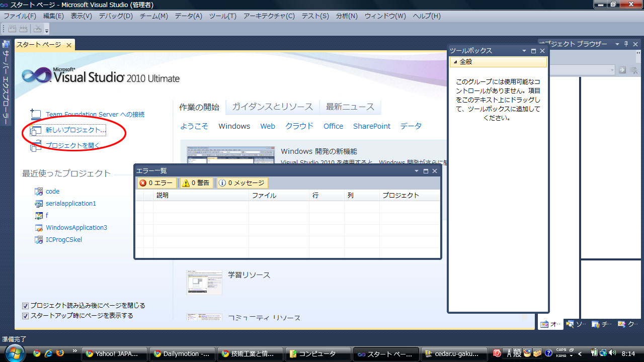Click the 説明 column header in Error List
The height and width of the screenshot is (362, 644).
pos(201,196)
